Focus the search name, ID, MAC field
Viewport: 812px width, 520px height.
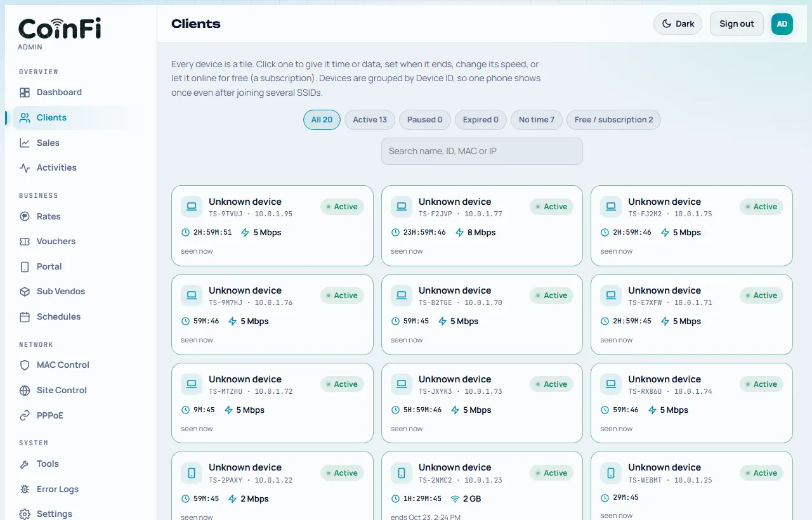482,152
